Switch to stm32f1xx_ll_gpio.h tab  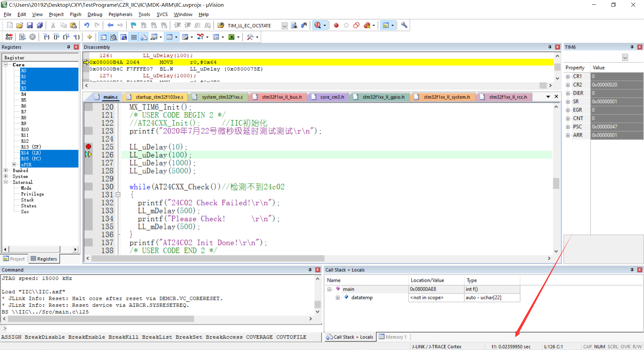(380, 97)
